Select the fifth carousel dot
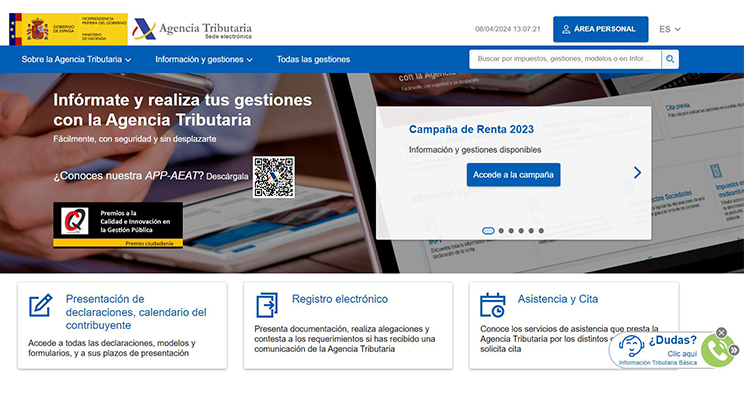The width and height of the screenshot is (744, 419). coord(531,231)
